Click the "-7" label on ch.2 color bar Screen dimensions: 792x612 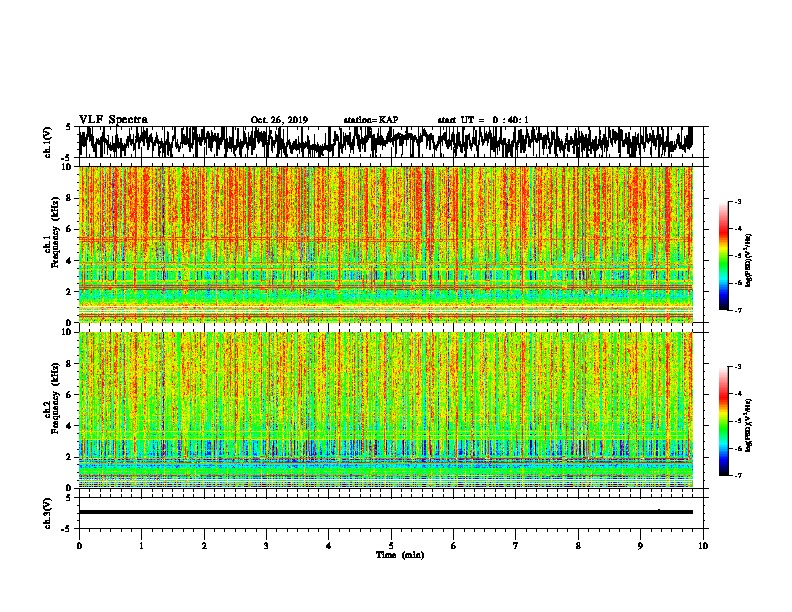738,475
